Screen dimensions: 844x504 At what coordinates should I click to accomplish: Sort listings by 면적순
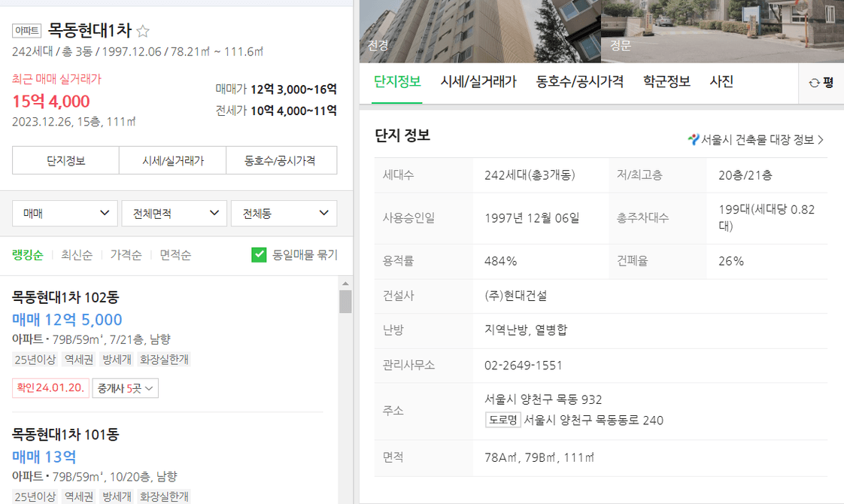click(x=175, y=255)
